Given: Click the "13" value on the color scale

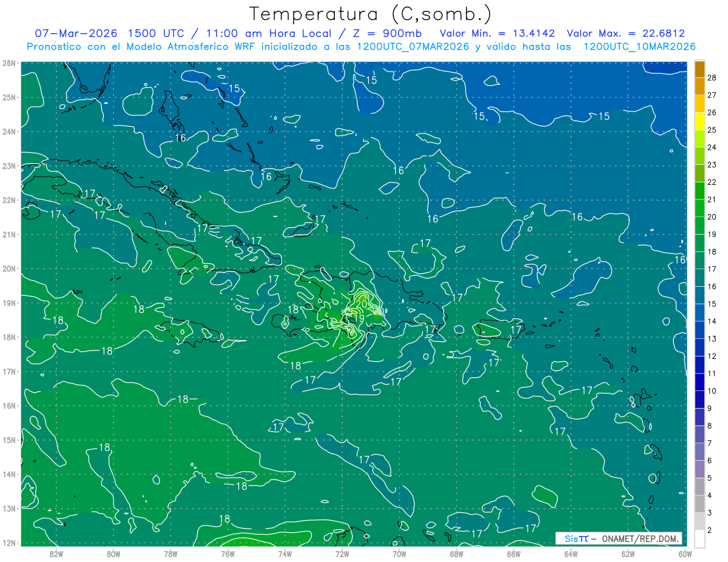Looking at the screenshot, I should pyautogui.click(x=712, y=338).
